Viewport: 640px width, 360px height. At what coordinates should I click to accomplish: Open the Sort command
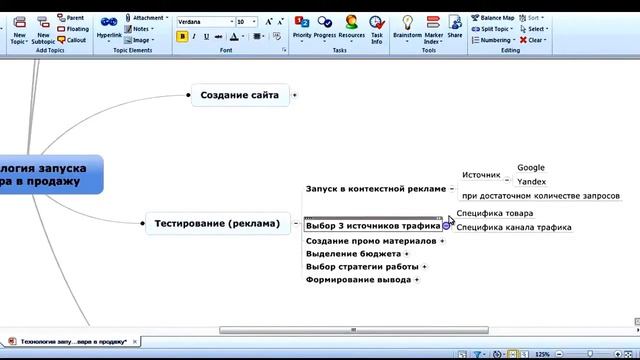pyautogui.click(x=531, y=18)
